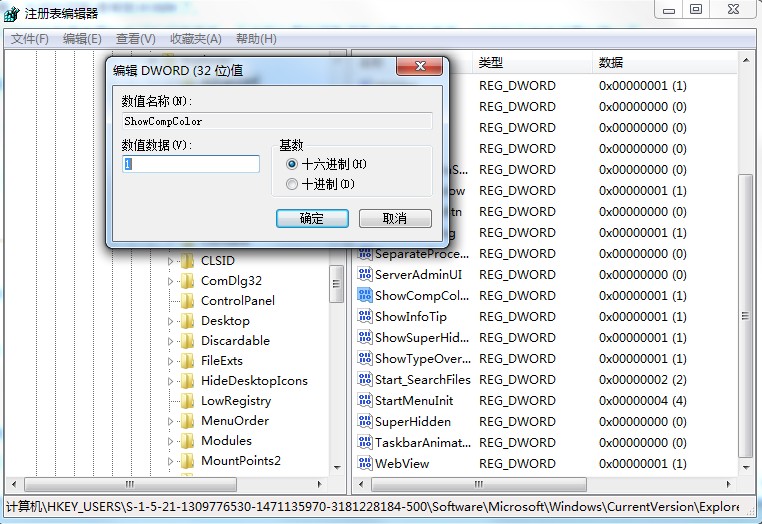Click the tree pane horizontal scrollbar thumb
This screenshot has height=524, width=762.
[130, 484]
